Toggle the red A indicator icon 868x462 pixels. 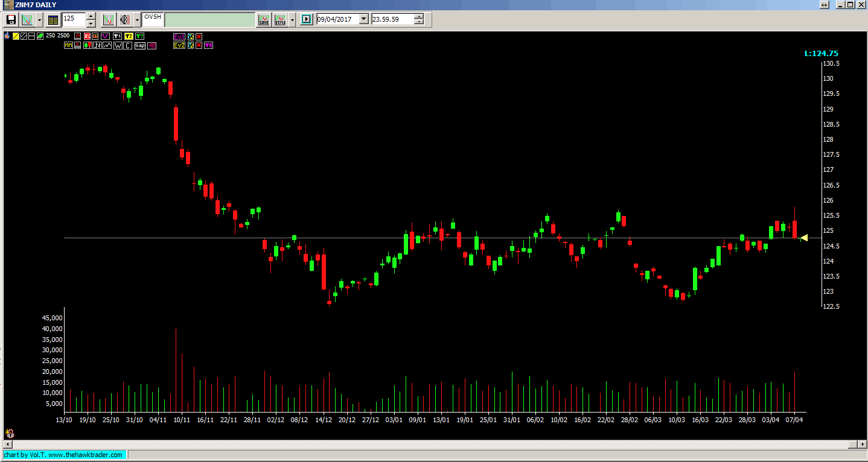tap(78, 36)
